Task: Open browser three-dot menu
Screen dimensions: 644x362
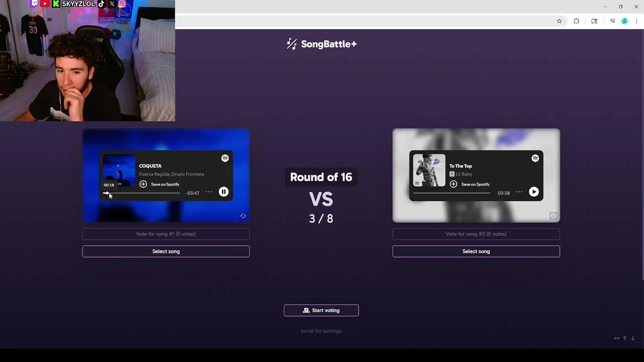Action: pyautogui.click(x=636, y=21)
